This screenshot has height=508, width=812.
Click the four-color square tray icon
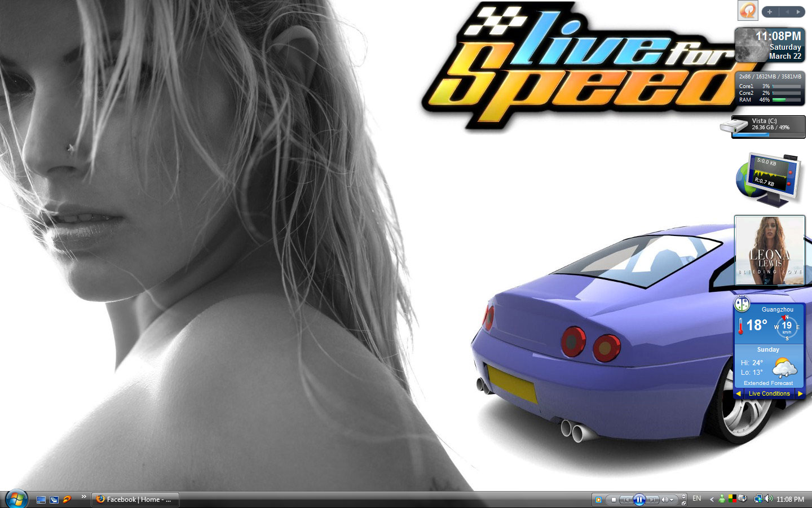pos(732,499)
